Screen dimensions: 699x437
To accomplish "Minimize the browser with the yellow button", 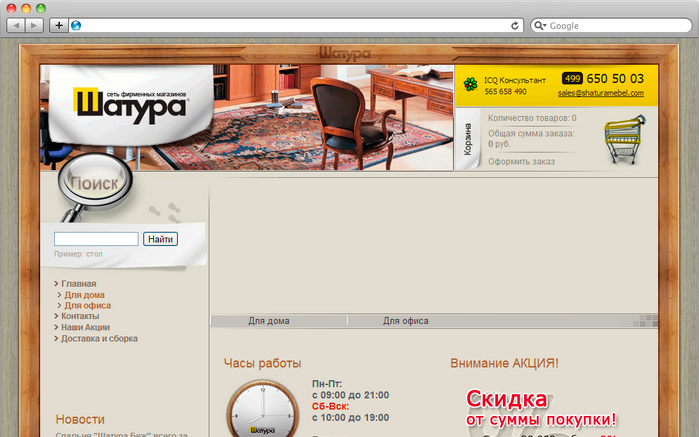I will (x=26, y=8).
